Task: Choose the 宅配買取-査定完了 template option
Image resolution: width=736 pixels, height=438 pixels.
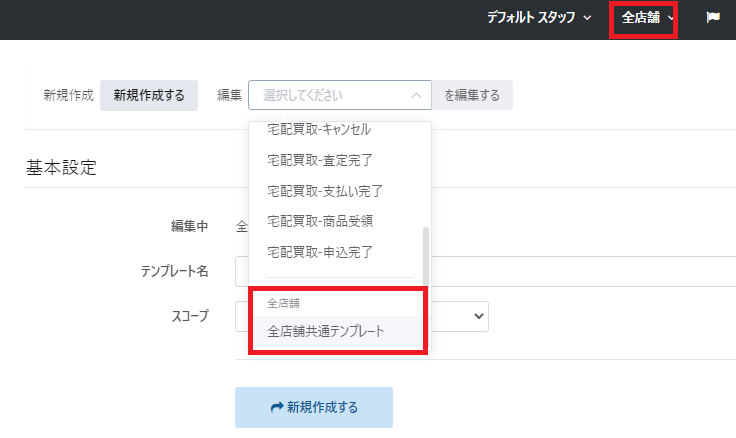Action: click(320, 160)
